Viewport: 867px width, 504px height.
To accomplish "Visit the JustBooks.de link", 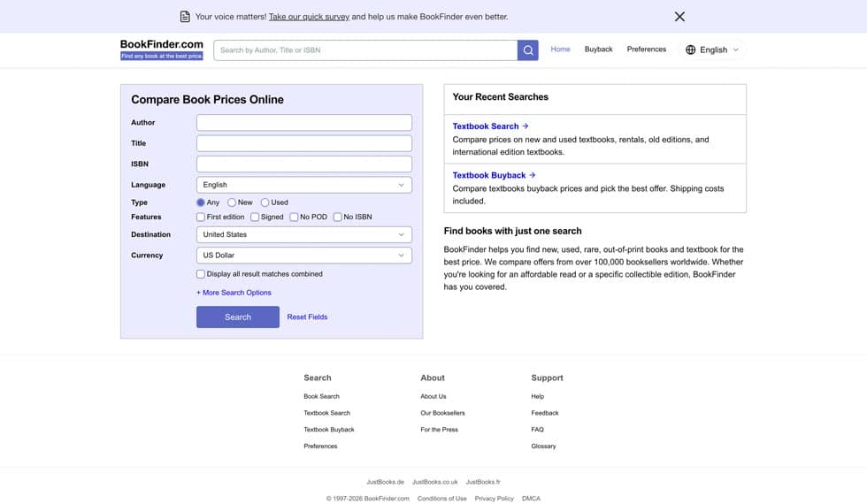I will pyautogui.click(x=385, y=483).
